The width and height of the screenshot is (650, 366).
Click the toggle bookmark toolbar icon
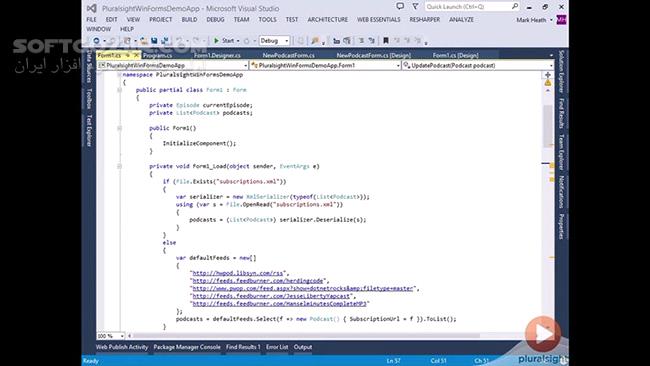click(386, 41)
